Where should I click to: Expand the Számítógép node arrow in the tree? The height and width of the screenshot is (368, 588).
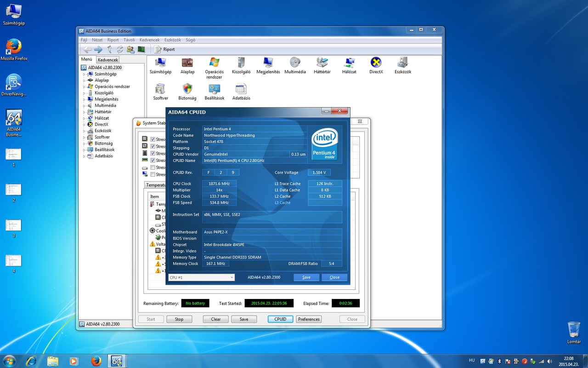pyautogui.click(x=84, y=74)
